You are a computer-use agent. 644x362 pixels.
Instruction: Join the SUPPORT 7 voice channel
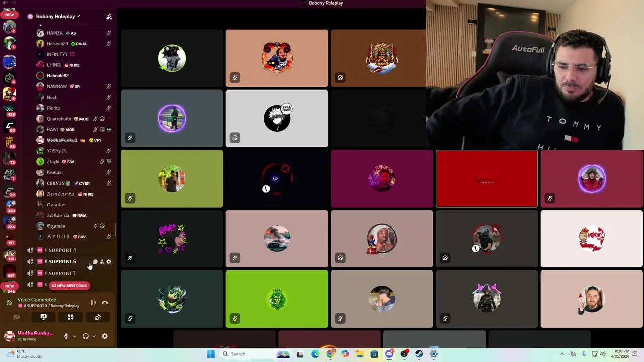coord(70,273)
